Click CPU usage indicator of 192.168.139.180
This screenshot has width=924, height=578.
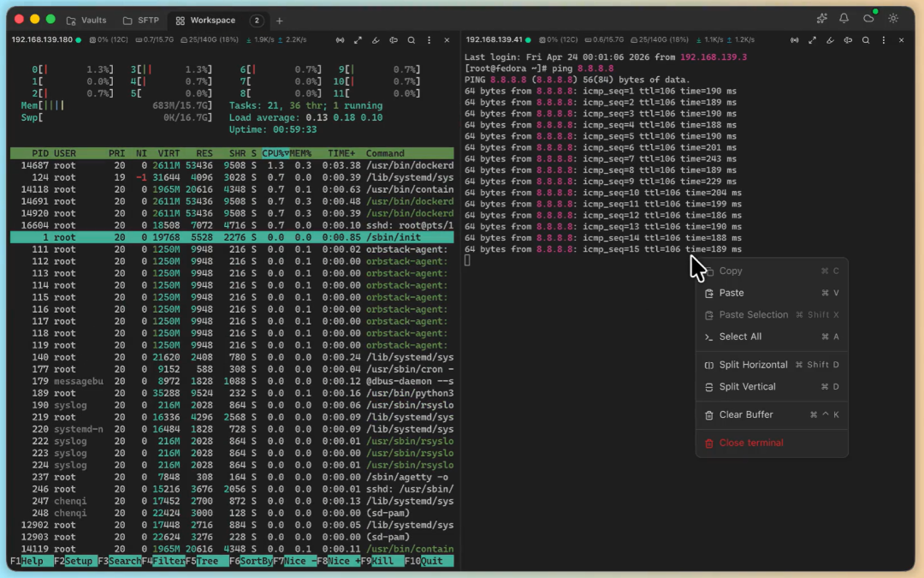click(109, 40)
